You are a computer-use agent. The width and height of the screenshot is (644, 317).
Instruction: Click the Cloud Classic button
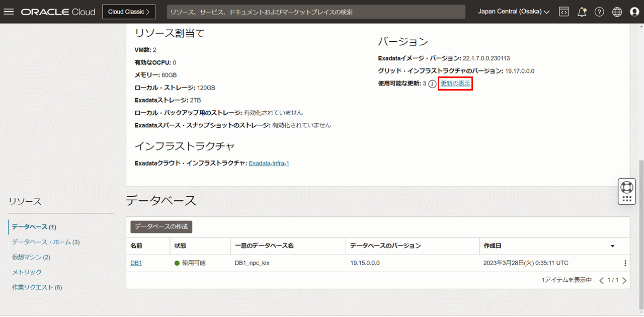129,12
